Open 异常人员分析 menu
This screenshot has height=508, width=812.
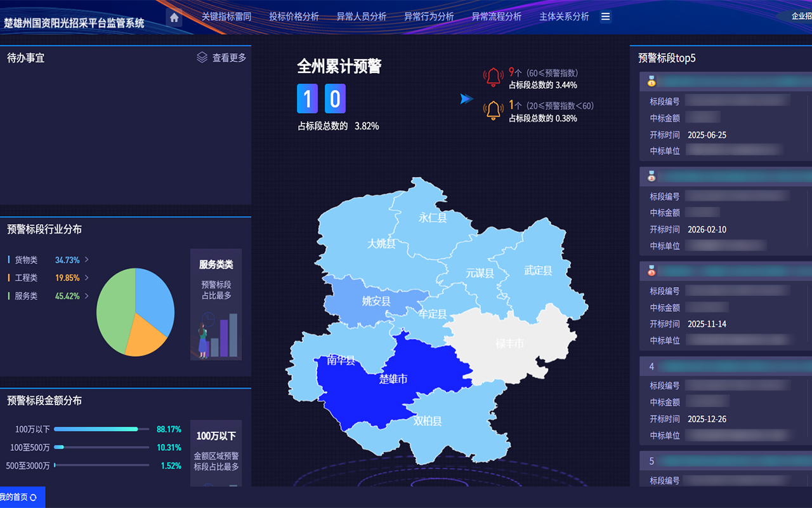click(362, 17)
